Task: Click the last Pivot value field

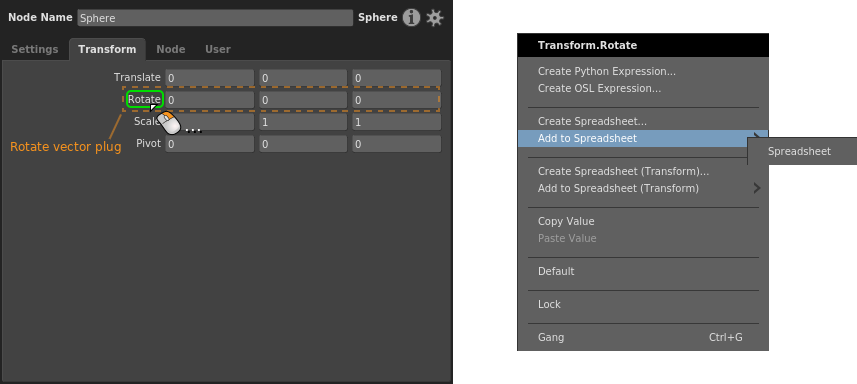Action: pos(396,144)
